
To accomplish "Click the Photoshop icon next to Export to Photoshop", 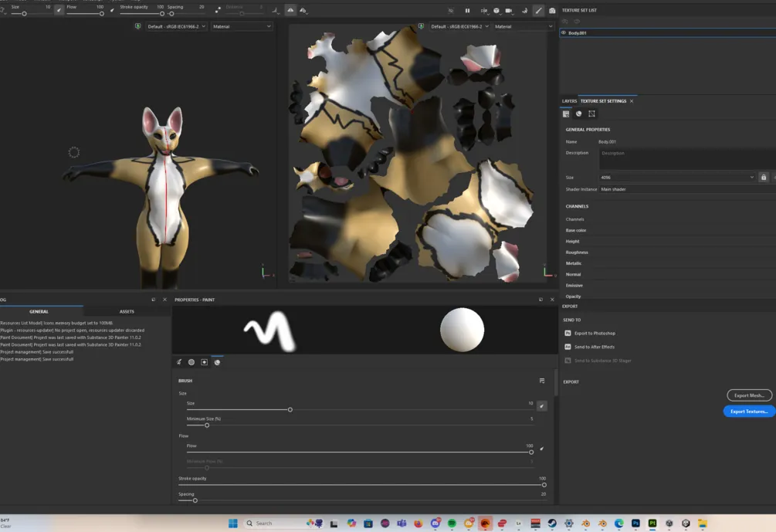I will coord(568,334).
